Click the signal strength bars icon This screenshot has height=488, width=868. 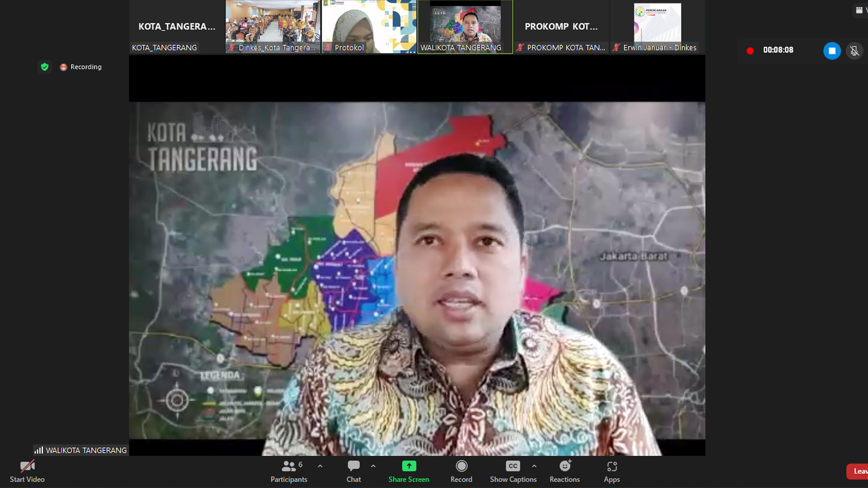point(39,450)
